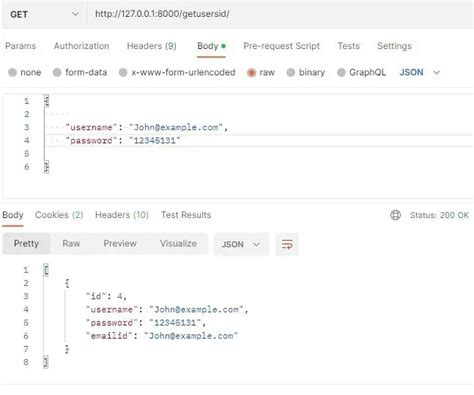Open the request Headers (9) tab
This screenshot has height=395, width=474.
tap(152, 46)
